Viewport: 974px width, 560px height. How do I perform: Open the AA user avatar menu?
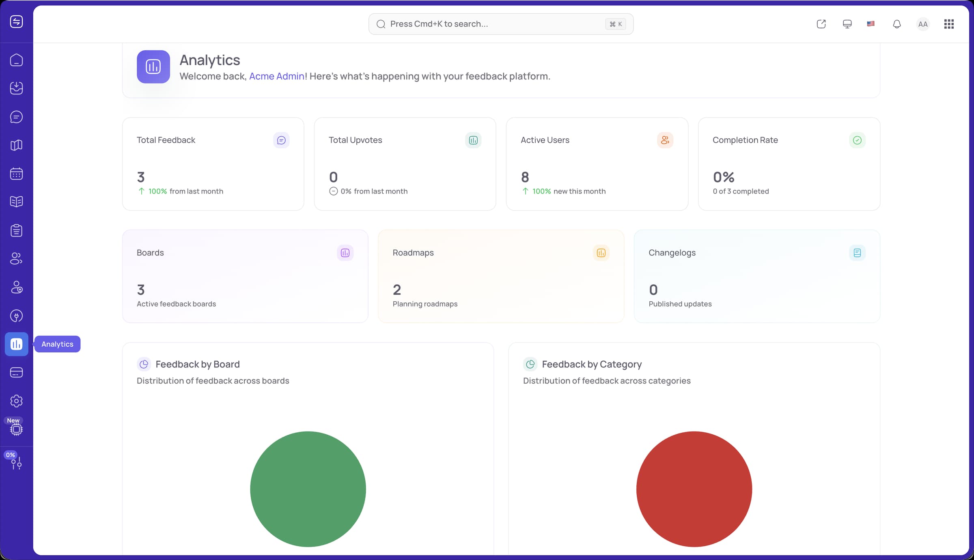(x=922, y=24)
